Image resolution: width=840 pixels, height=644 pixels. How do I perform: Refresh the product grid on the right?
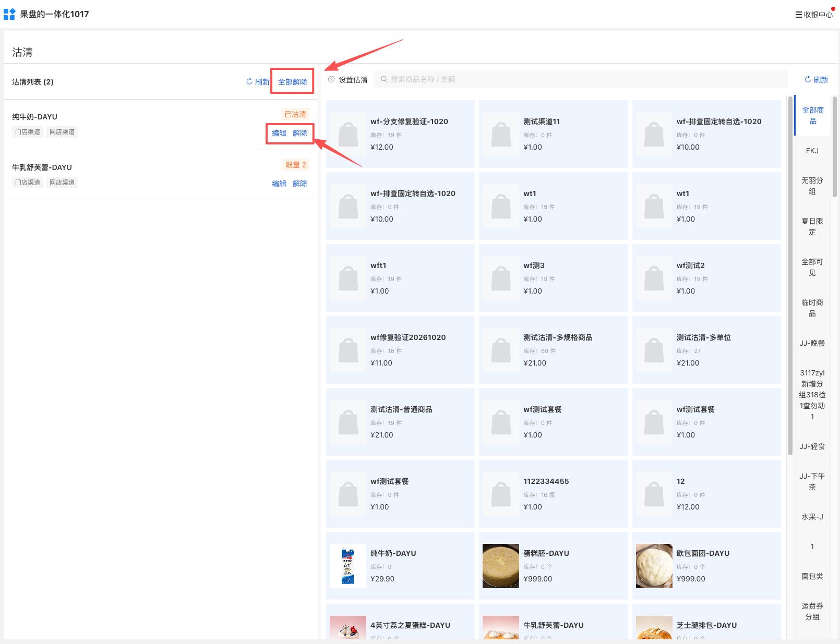point(817,80)
